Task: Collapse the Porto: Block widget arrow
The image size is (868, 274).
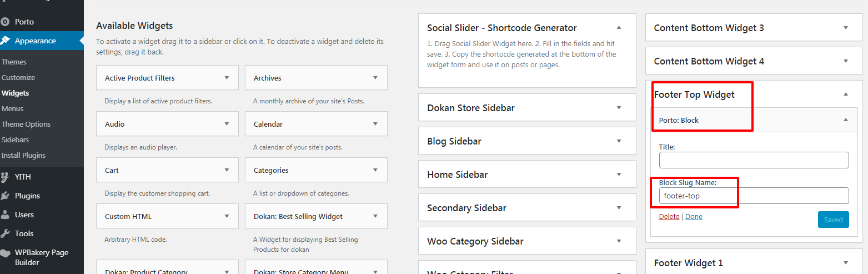Action: click(x=845, y=119)
